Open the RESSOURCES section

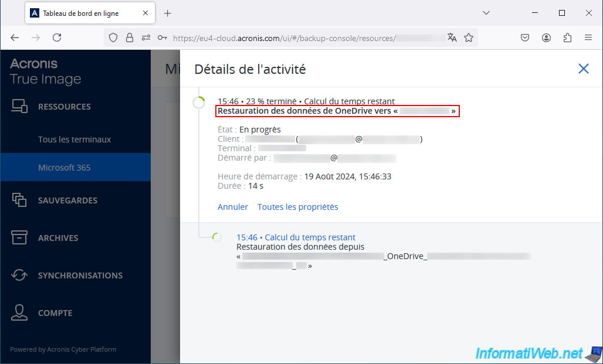click(64, 107)
